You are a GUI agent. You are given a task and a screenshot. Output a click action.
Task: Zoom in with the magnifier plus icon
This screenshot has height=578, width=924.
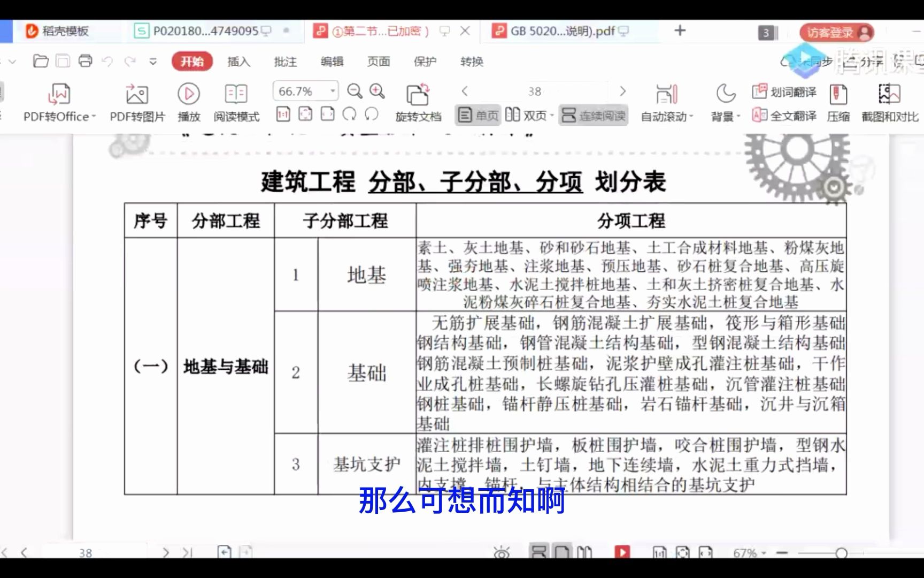[378, 90]
